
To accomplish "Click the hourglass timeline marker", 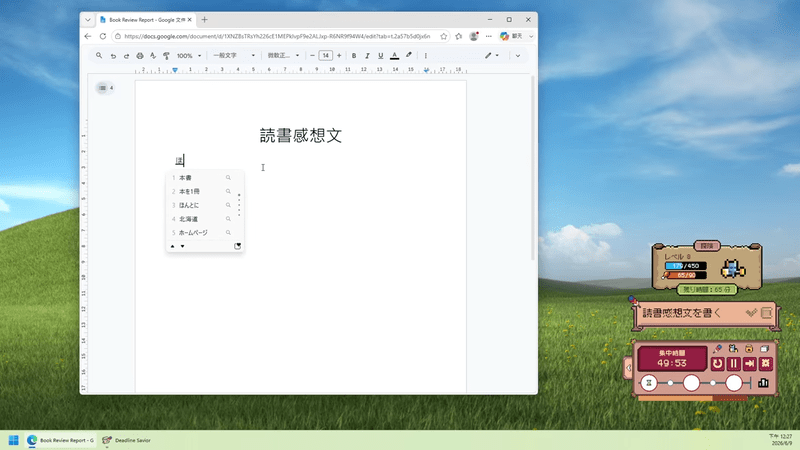I will click(x=649, y=383).
